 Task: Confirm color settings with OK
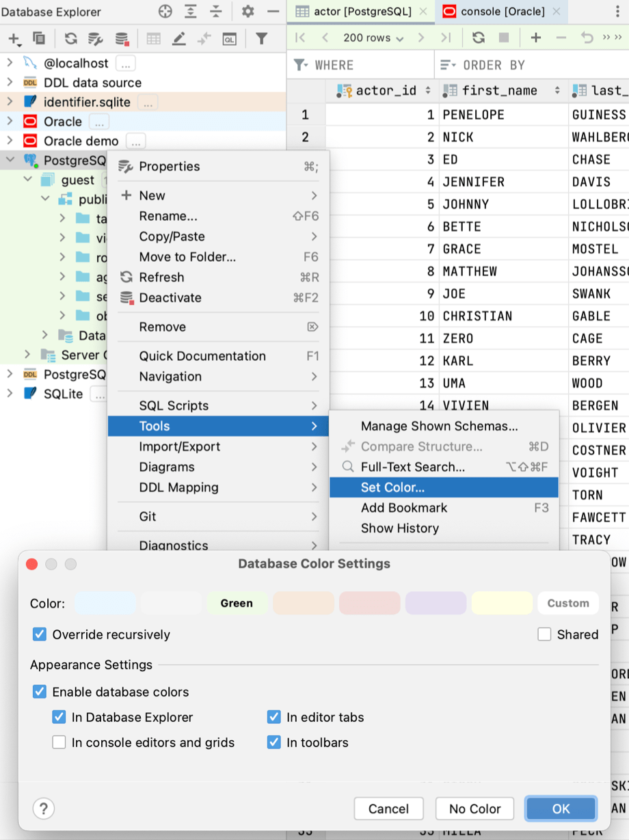561,809
